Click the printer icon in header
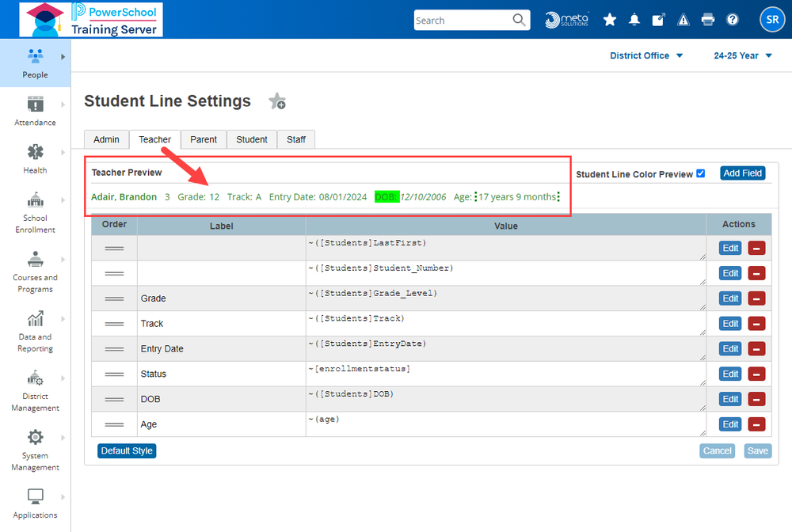792x532 pixels. [707, 20]
